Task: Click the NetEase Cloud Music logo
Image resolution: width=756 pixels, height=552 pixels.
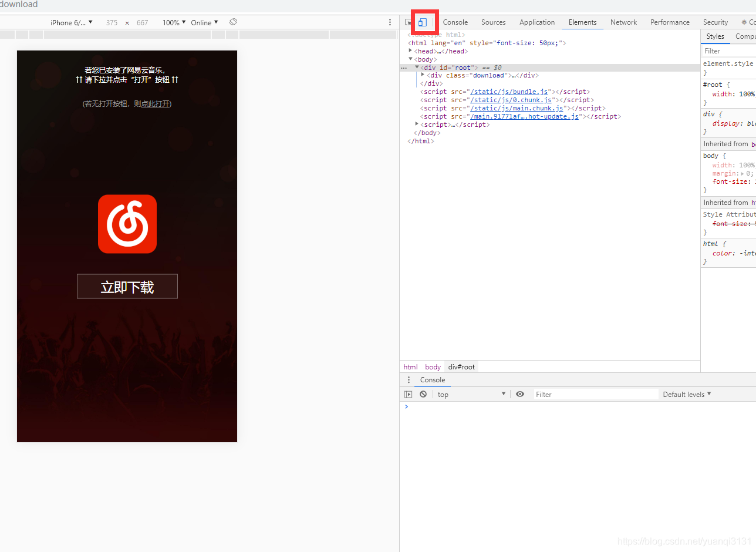Action: [x=127, y=224]
